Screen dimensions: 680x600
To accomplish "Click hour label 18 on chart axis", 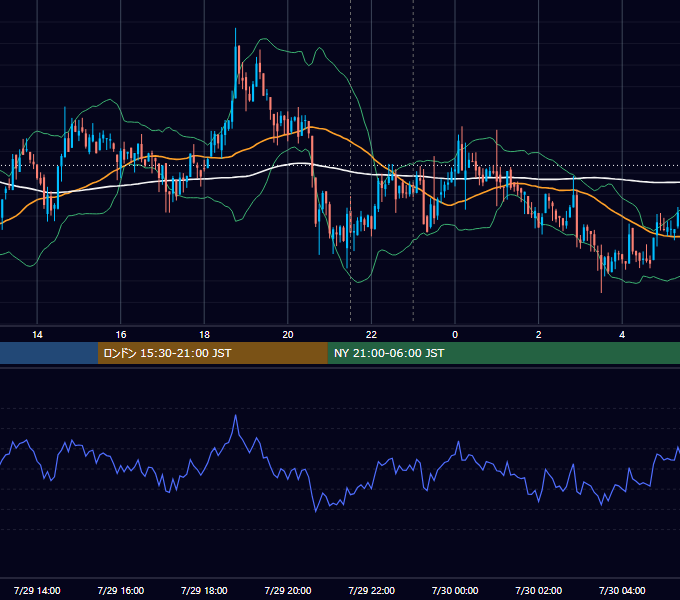I will coord(204,335).
